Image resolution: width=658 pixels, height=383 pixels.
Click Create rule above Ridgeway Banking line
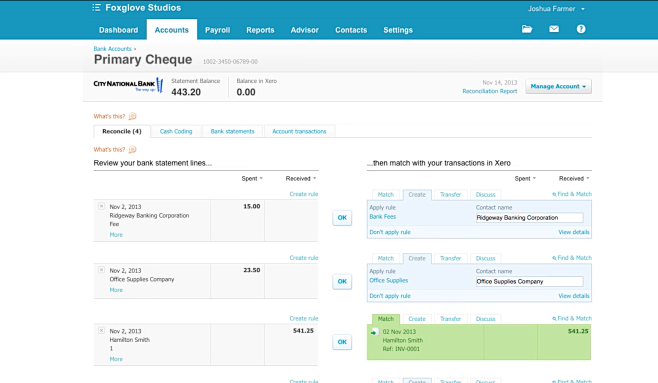coord(304,194)
